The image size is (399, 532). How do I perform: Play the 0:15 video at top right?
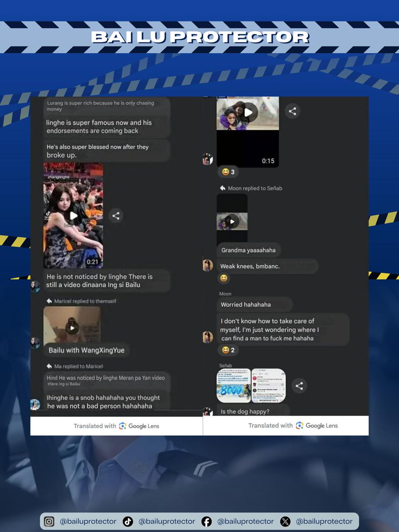point(248,112)
